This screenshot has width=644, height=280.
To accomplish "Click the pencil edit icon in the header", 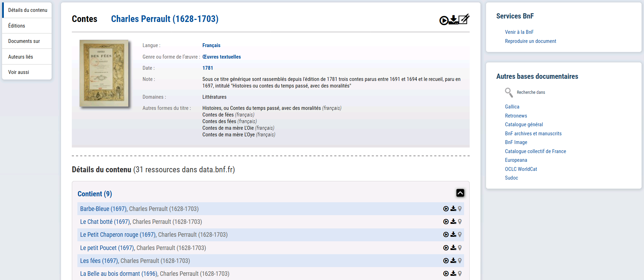I will 464,19.
